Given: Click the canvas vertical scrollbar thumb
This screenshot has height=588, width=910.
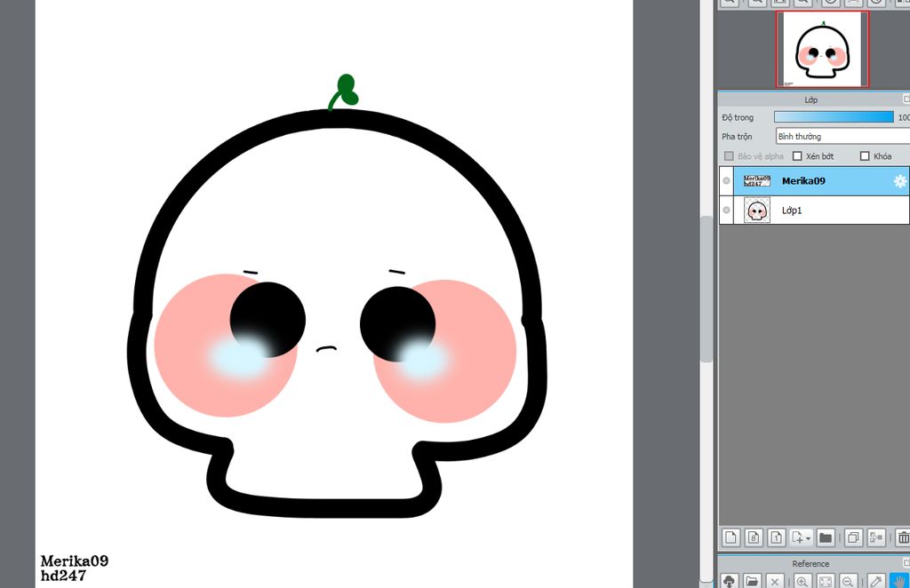Looking at the screenshot, I should (x=706, y=289).
